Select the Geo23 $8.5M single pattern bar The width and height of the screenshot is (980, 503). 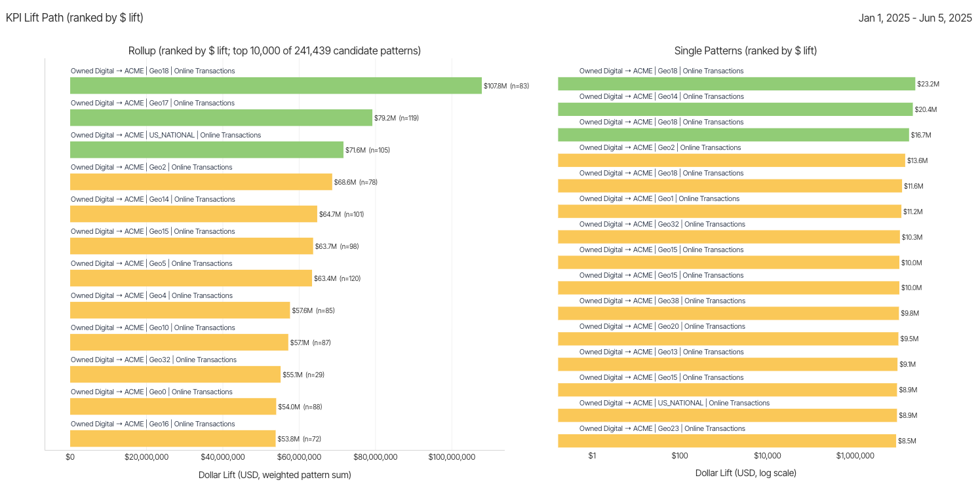[727, 441]
